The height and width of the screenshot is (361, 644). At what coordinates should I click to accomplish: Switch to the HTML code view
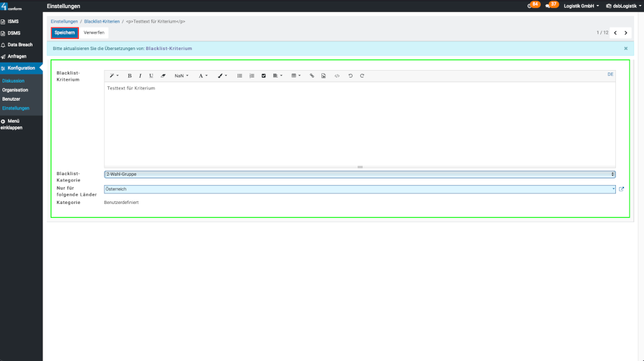(x=337, y=76)
